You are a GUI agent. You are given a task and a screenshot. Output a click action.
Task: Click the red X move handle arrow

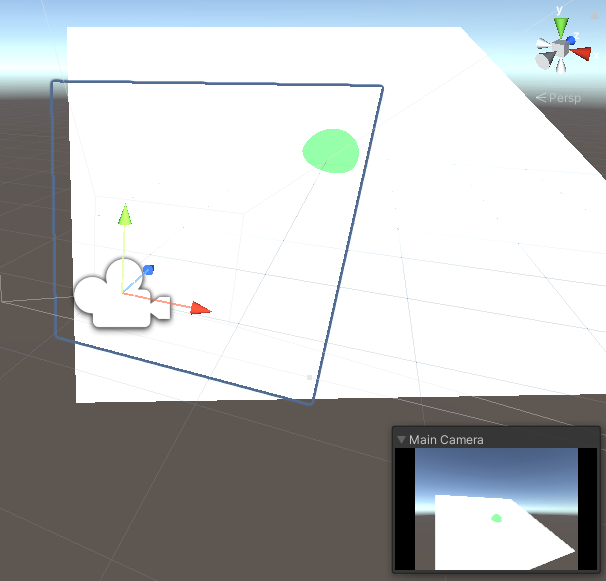click(x=201, y=308)
